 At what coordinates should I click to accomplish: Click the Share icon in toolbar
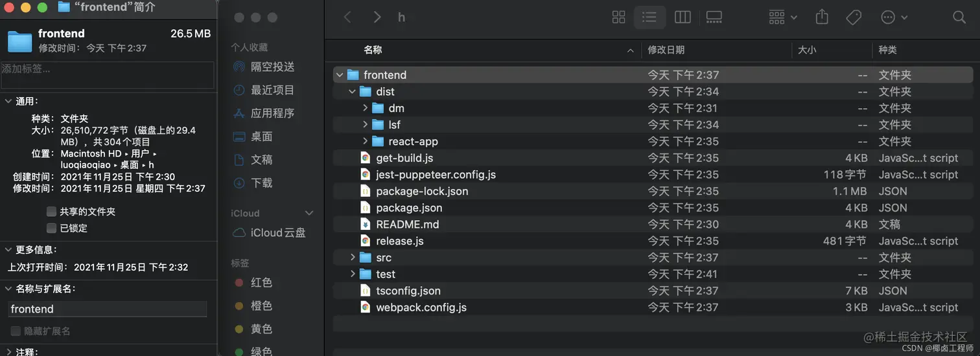pos(822,17)
